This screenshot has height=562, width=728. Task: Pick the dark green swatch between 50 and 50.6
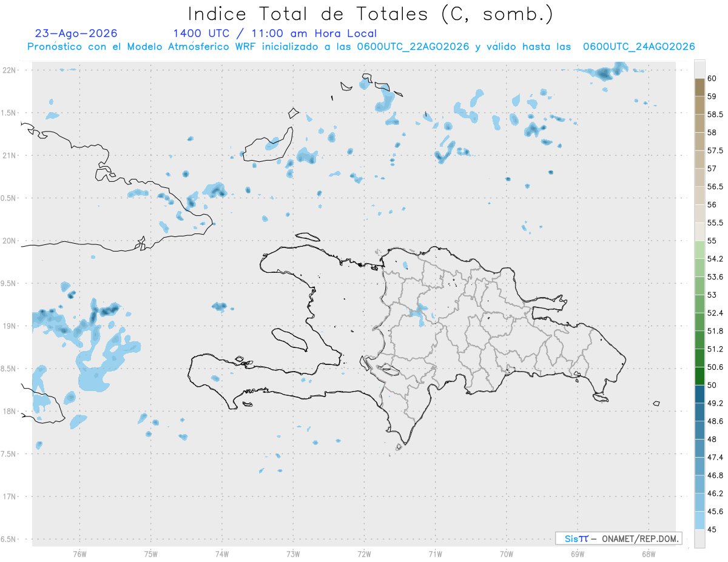click(699, 376)
